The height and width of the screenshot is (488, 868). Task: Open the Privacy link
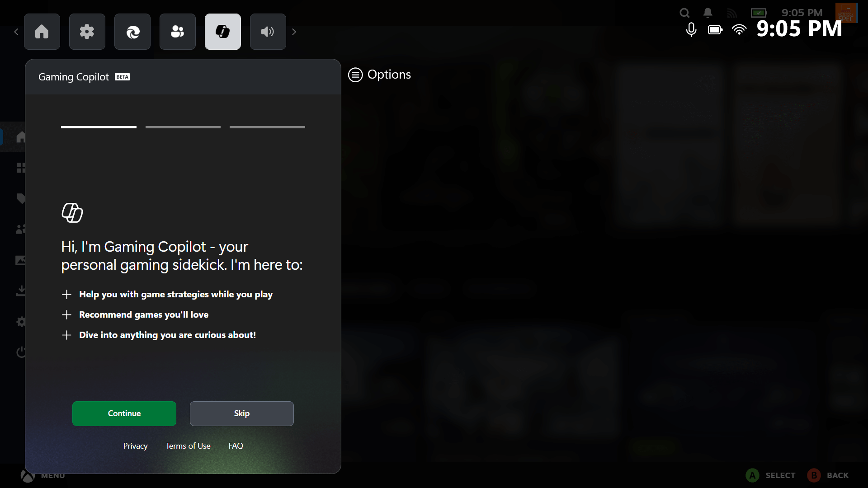pyautogui.click(x=135, y=446)
